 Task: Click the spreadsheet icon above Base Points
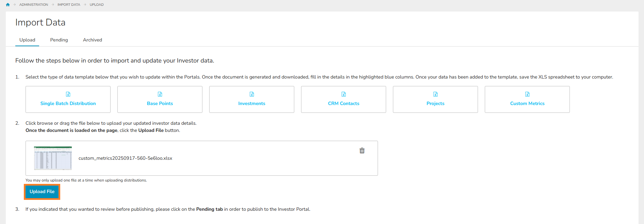[x=160, y=94]
